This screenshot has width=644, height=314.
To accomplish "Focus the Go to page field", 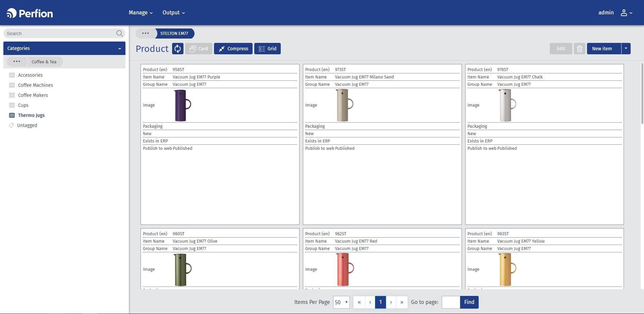I will pos(451,302).
